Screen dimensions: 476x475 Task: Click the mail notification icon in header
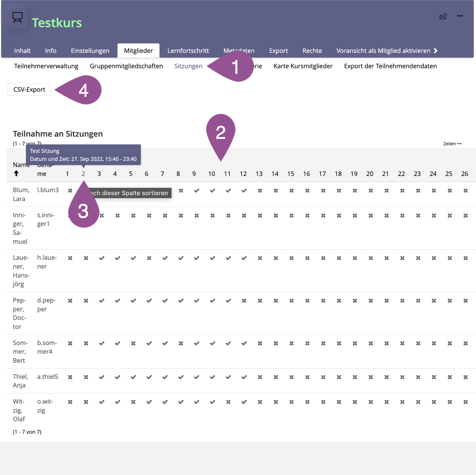pyautogui.click(x=443, y=16)
